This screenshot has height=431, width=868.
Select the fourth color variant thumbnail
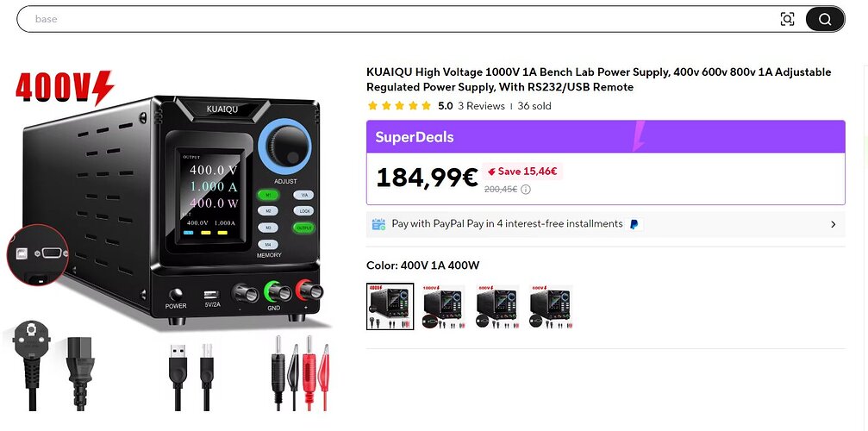click(x=551, y=307)
